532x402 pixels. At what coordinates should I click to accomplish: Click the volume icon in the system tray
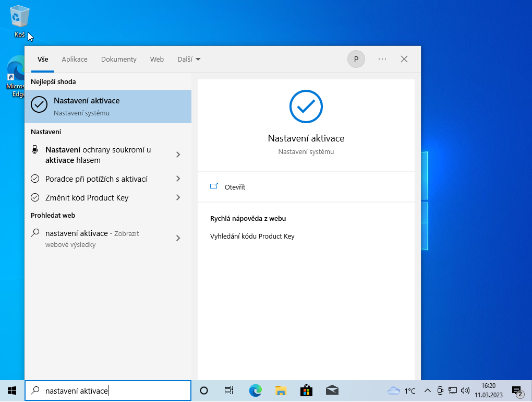point(465,390)
